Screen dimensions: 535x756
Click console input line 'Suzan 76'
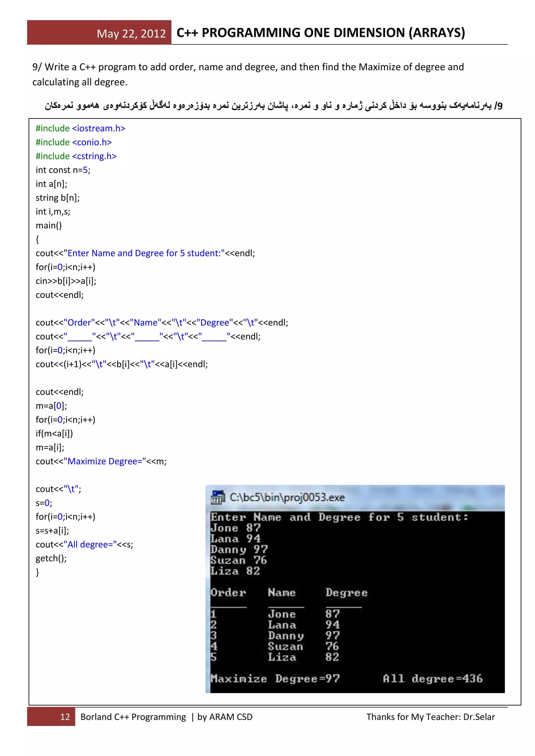239,560
